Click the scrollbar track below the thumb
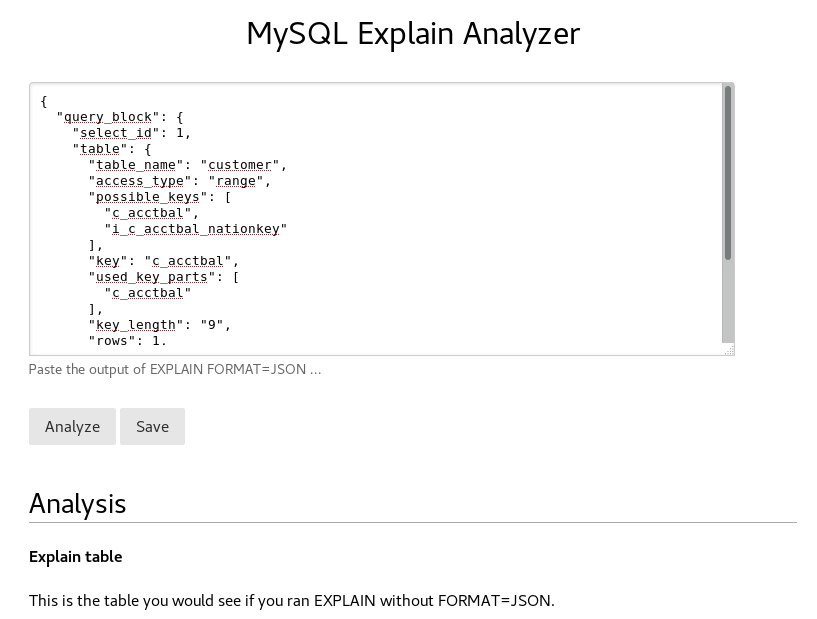Image resolution: width=817 pixels, height=619 pixels. point(728,300)
